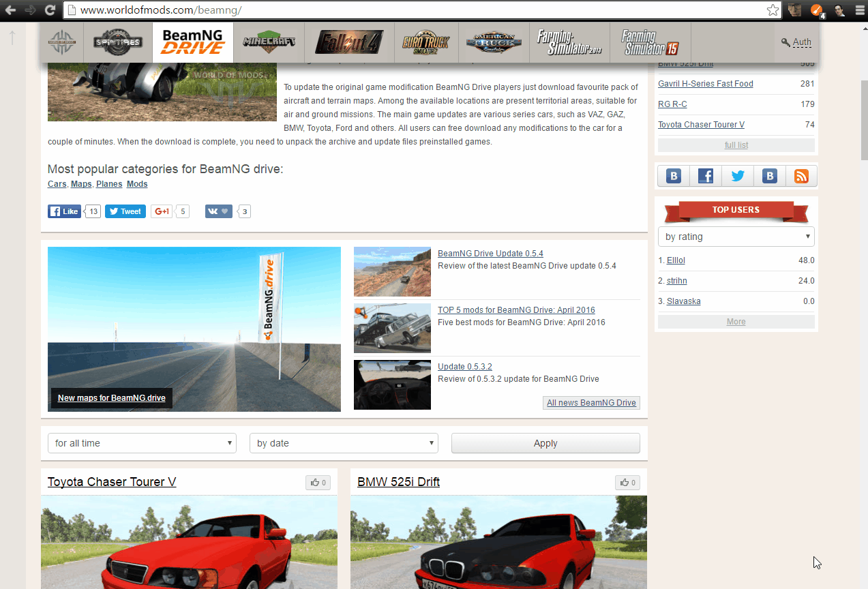Open Farming Simulator 2013 section
Image resolution: width=868 pixels, height=589 pixels.
(x=569, y=42)
